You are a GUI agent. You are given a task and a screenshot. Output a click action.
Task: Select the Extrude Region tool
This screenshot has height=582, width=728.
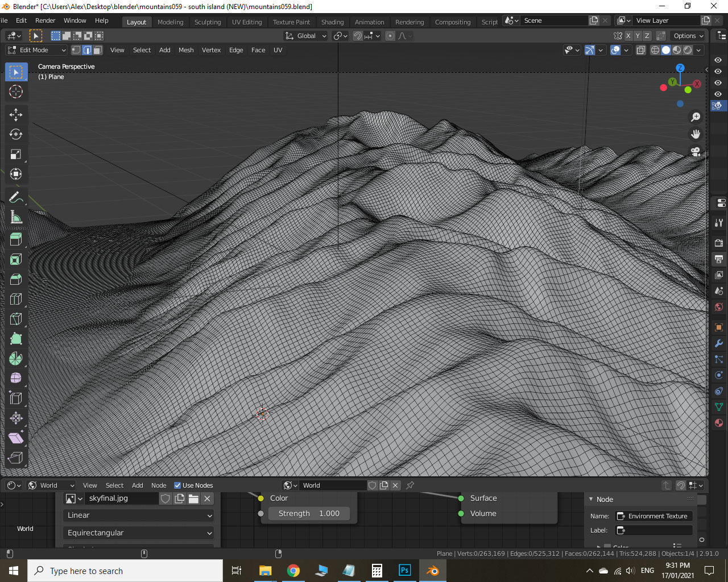16,239
